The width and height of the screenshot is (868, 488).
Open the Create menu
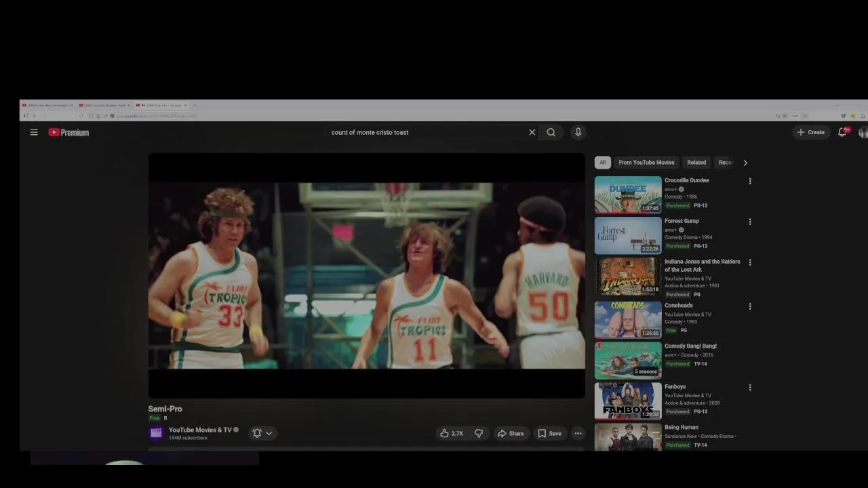coord(811,132)
